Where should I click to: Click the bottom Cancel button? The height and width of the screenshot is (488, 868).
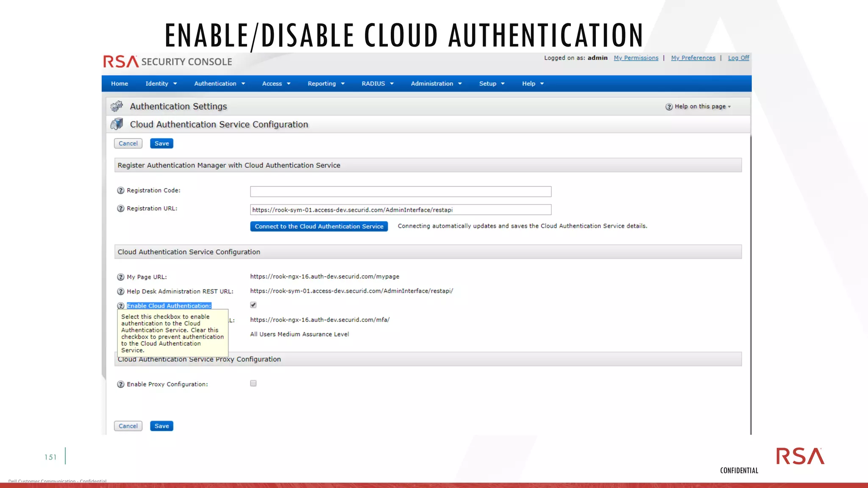pos(128,426)
